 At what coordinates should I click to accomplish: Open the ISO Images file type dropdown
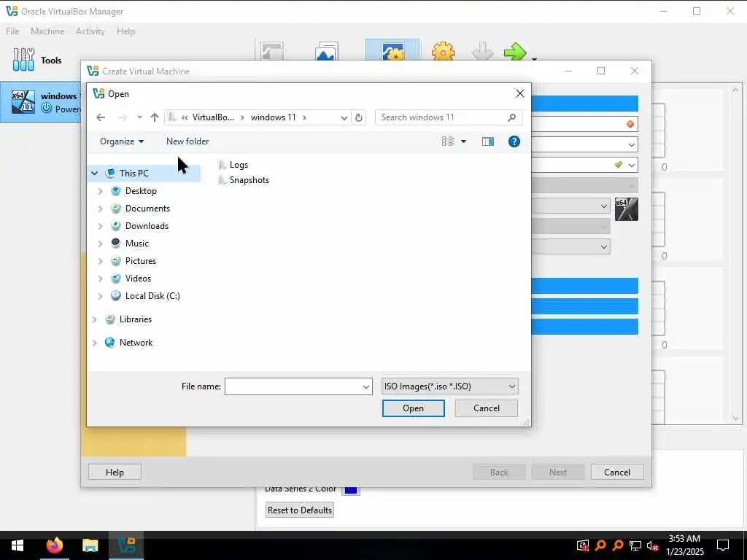(x=449, y=386)
